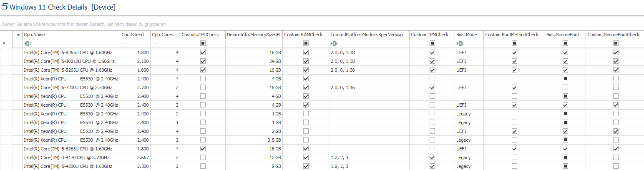Toggle the Custom.TPMCheck filter row checkbox

(432, 43)
